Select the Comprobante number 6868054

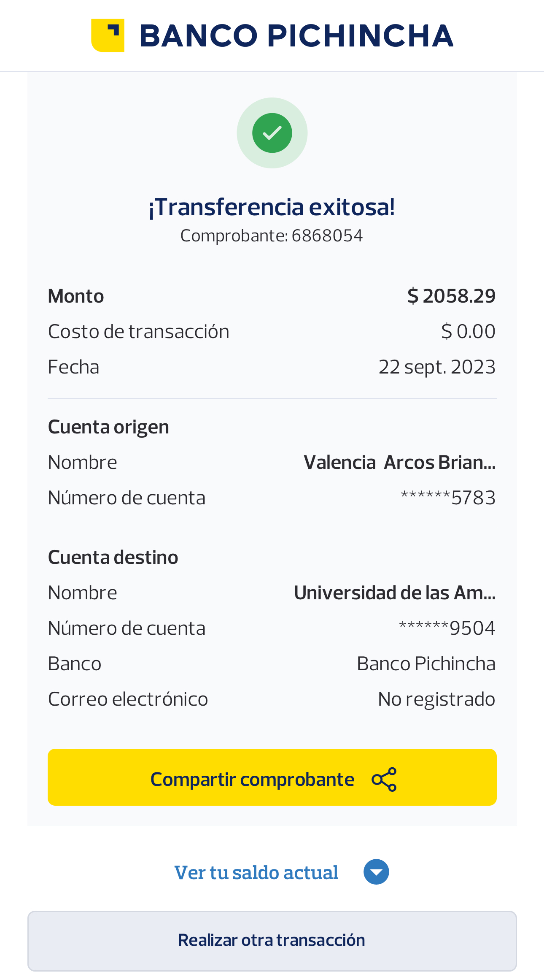click(x=327, y=236)
